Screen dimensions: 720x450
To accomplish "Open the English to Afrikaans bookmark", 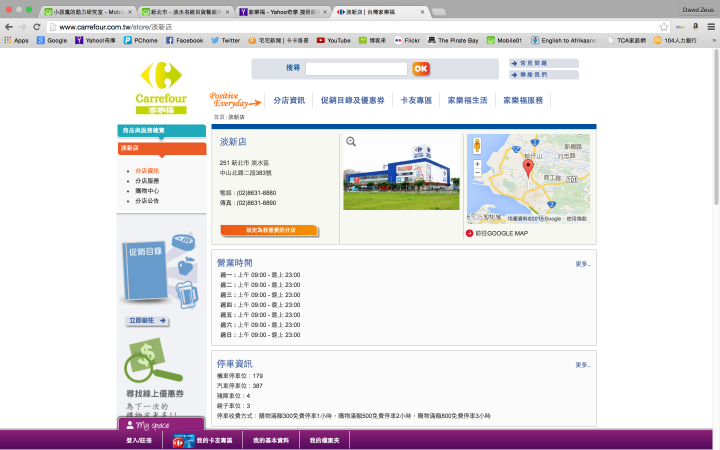I will click(x=564, y=40).
